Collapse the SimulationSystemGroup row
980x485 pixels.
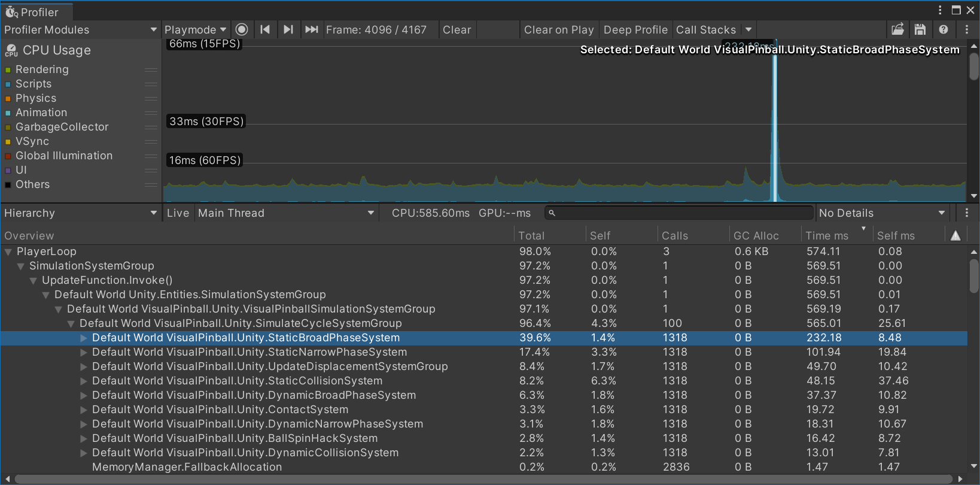coord(21,266)
